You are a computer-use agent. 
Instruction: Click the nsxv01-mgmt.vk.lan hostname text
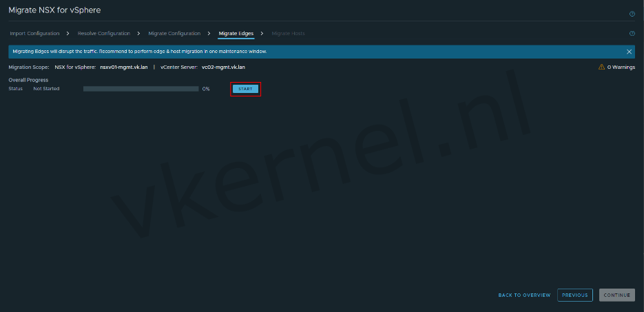tap(124, 67)
